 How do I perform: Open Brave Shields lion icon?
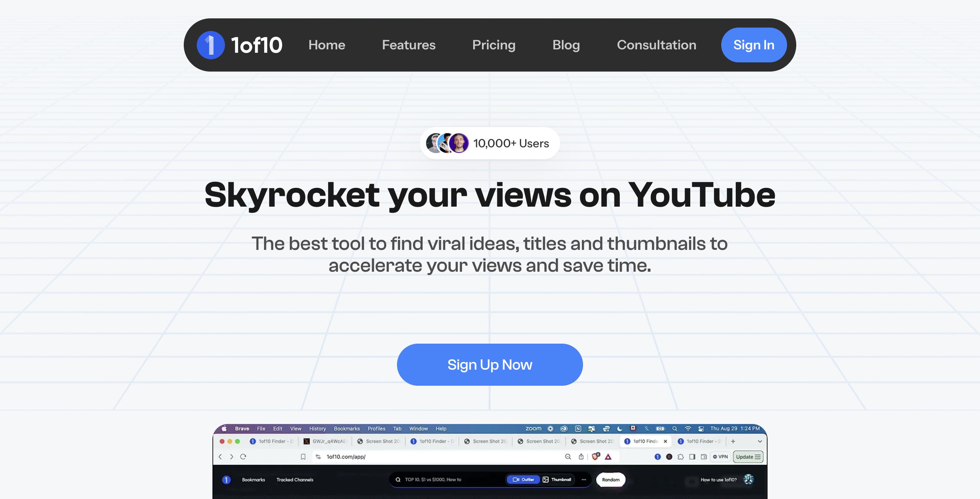[595, 456]
